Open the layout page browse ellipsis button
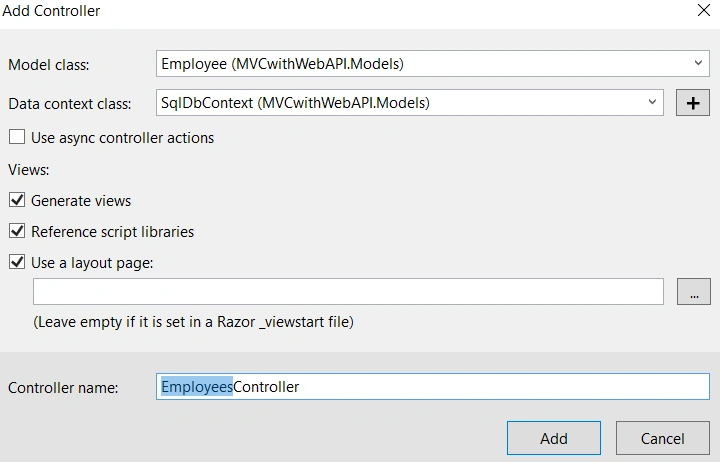Screen dimensions: 720x462 click(693, 292)
